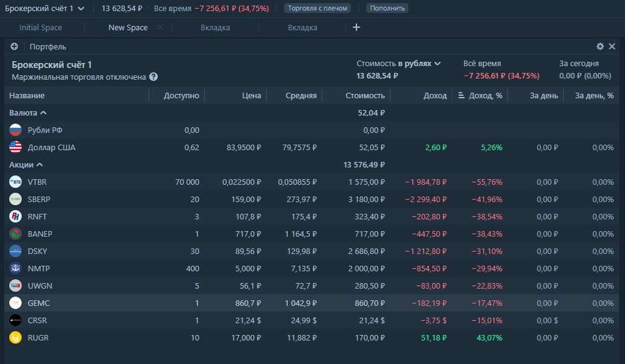The width and height of the screenshot is (625, 364).
Task: Sort by Доступно column header
Action: [181, 96]
